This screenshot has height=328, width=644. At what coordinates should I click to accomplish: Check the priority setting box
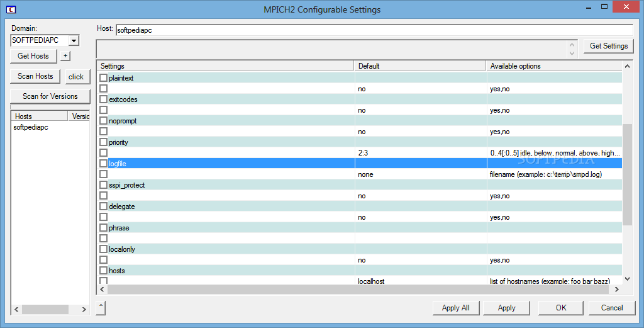coord(104,142)
